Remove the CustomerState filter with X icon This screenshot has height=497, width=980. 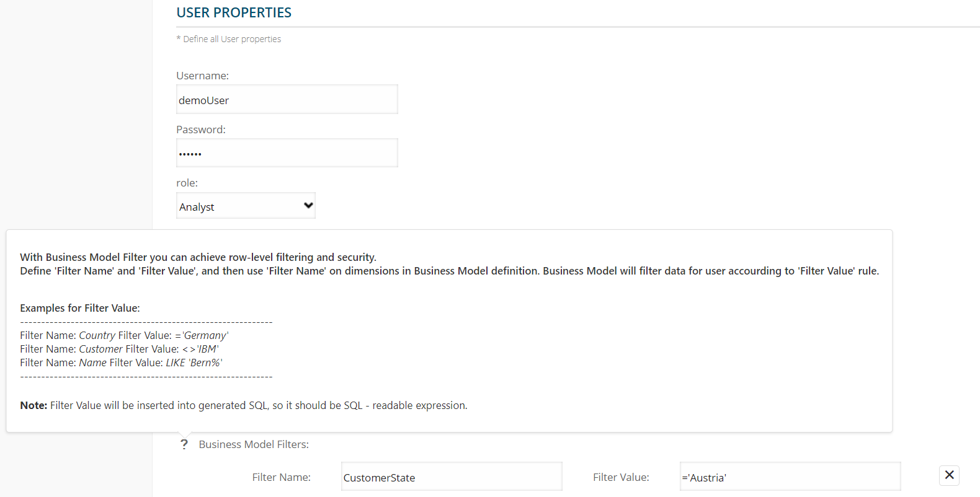point(949,475)
